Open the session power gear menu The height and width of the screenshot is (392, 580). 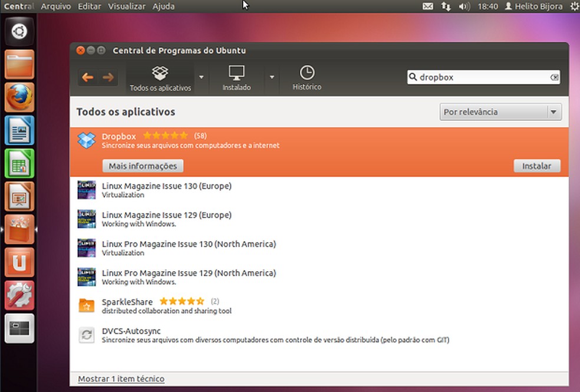[575, 6]
